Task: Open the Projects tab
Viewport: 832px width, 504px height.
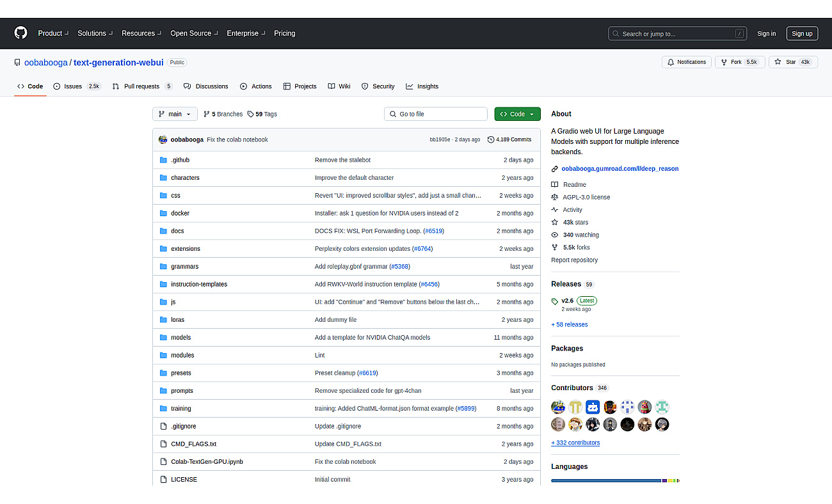Action: [300, 86]
